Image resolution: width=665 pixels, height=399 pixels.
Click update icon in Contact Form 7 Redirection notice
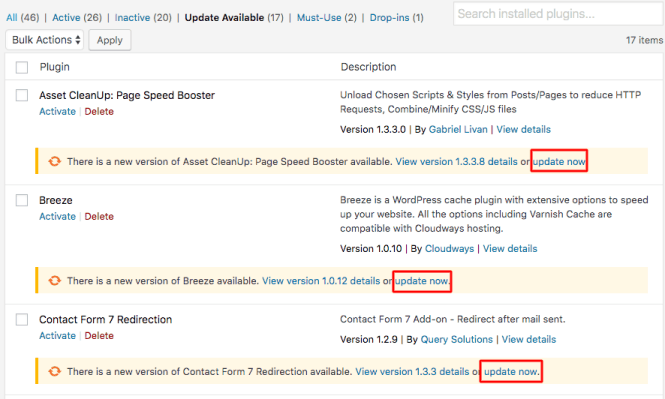pos(54,371)
